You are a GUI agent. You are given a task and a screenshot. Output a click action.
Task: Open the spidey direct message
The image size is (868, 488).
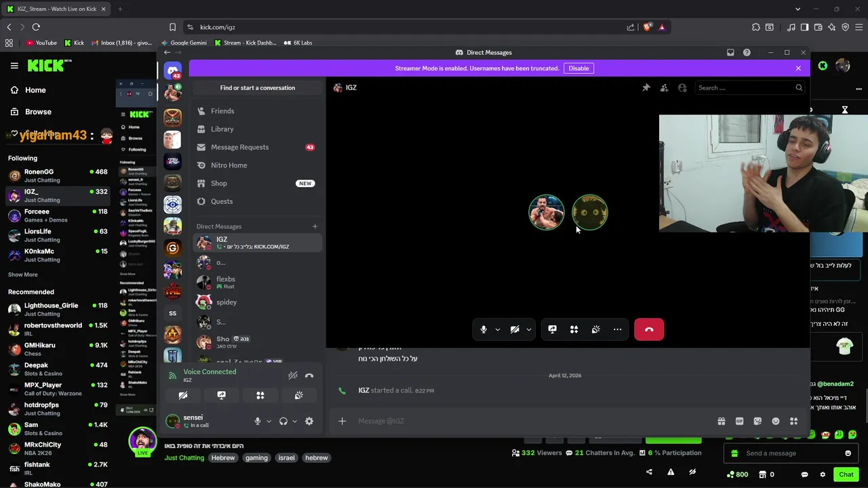point(258,302)
